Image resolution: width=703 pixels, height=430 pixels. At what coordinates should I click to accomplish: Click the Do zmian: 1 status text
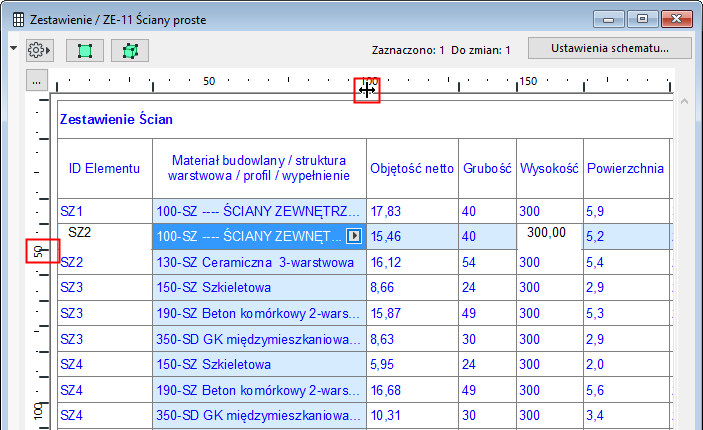tap(481, 50)
